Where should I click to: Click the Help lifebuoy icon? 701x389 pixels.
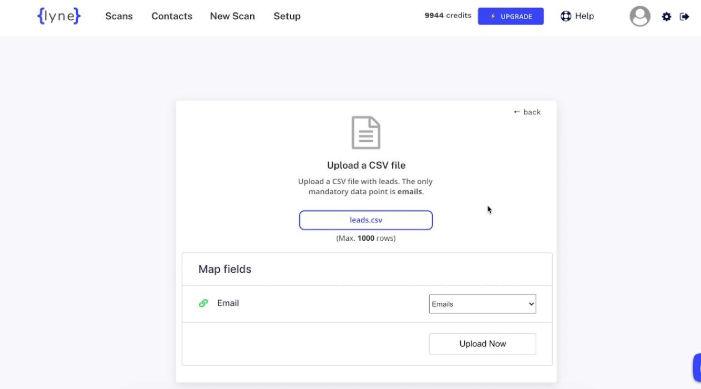(566, 16)
